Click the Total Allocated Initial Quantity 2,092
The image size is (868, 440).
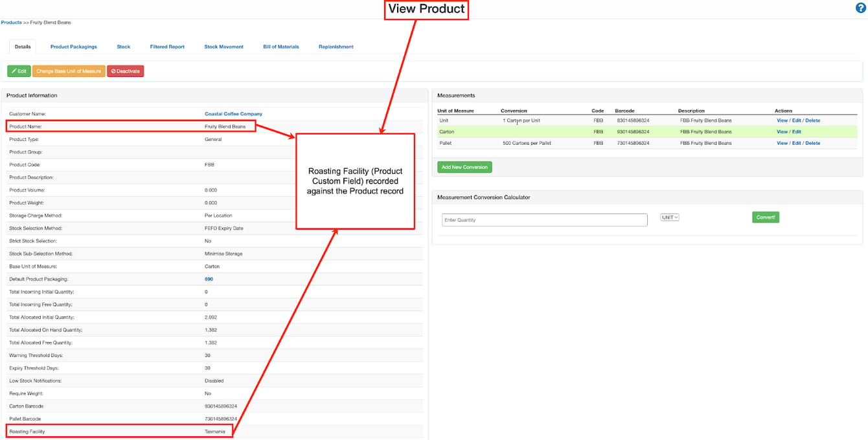(211, 317)
